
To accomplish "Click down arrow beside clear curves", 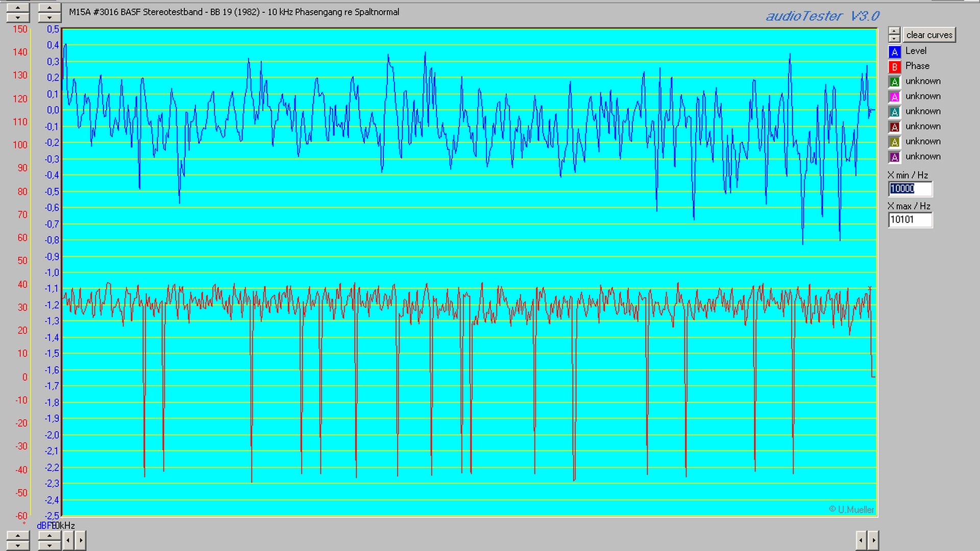I will click(x=894, y=38).
